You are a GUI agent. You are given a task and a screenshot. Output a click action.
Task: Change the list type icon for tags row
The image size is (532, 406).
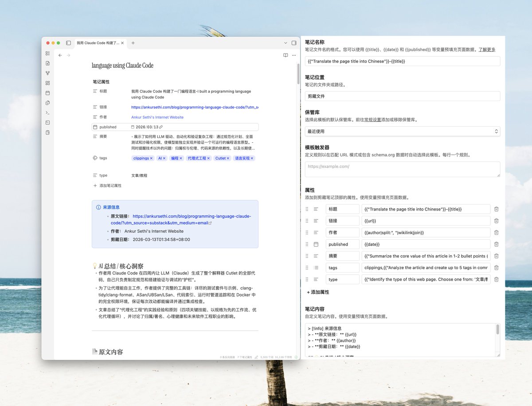pos(316,268)
